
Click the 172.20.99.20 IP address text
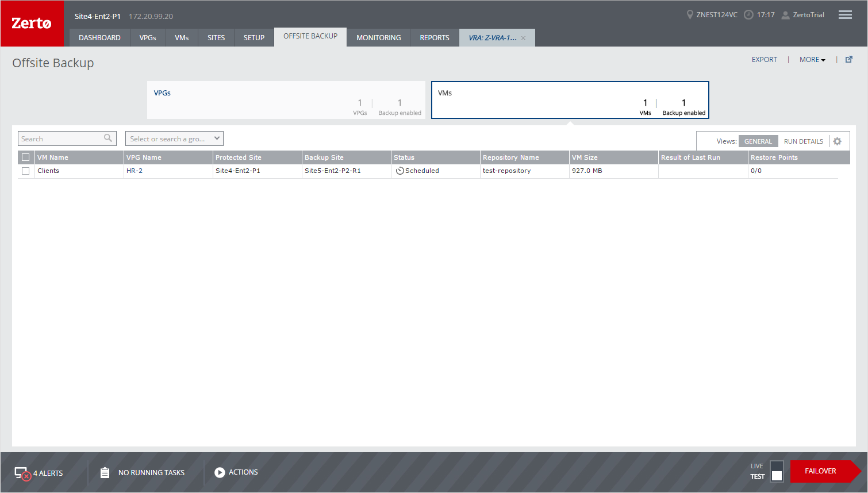pos(151,17)
